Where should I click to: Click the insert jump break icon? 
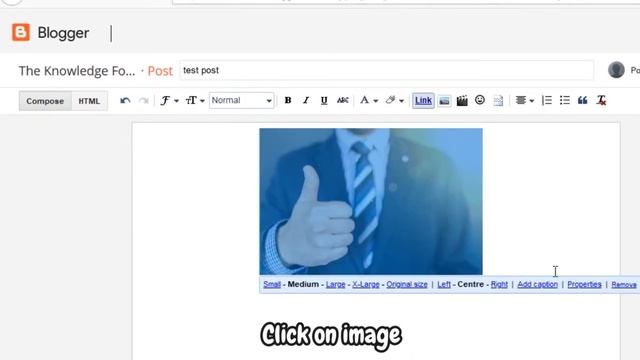pyautogui.click(x=498, y=100)
